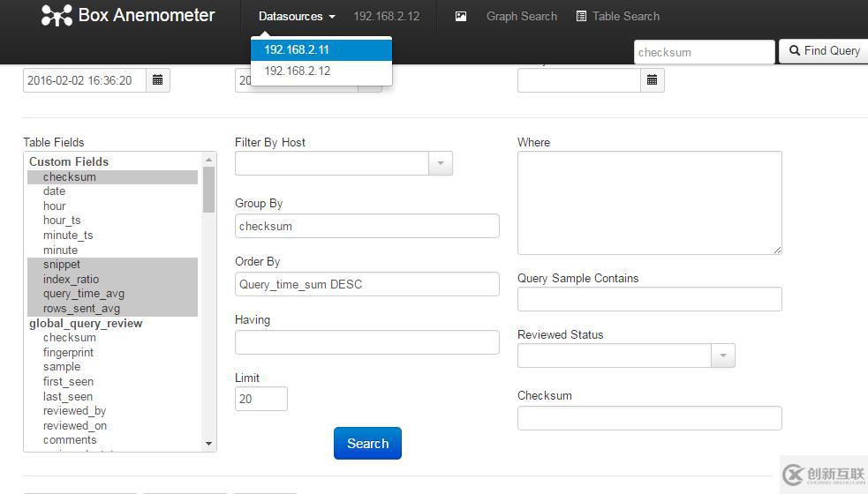Select date in Table Fields list
Viewport: 868px width, 494px height.
point(112,191)
